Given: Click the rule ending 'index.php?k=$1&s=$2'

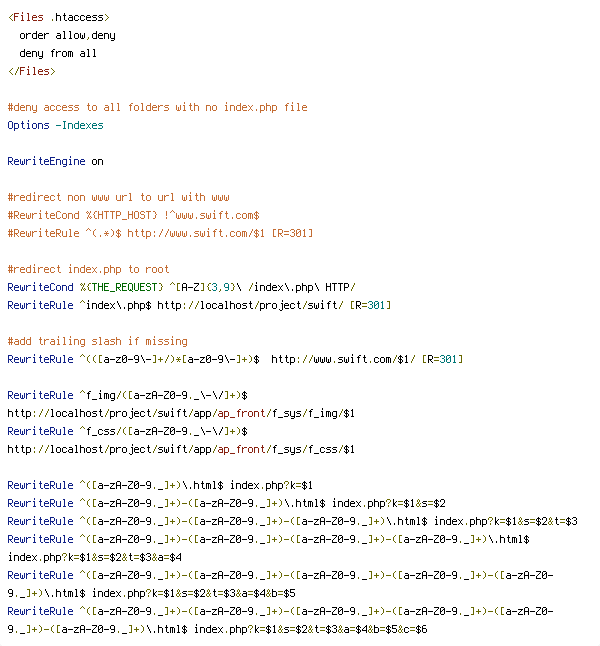Looking at the screenshot, I should [x=226, y=503].
